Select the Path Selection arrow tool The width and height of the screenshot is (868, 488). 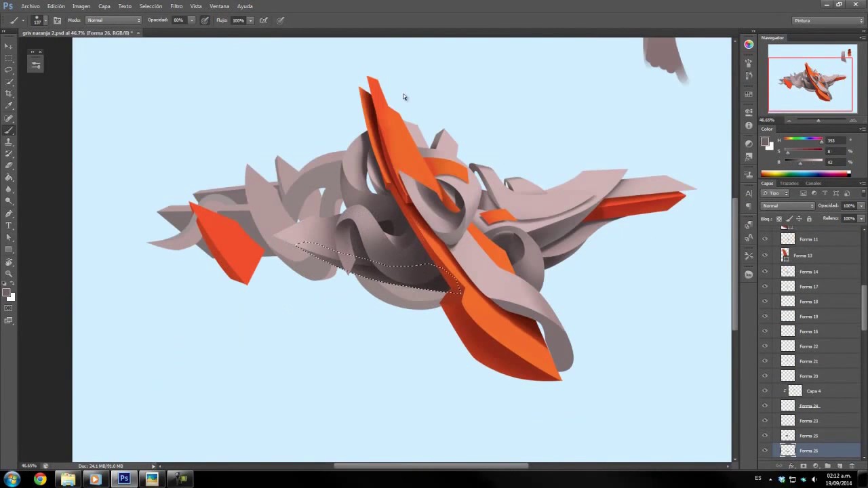click(9, 238)
